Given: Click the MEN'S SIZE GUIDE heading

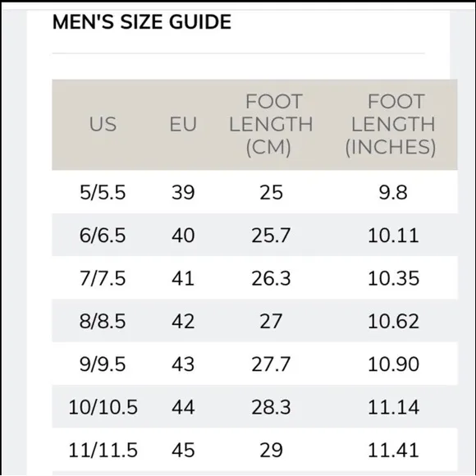Looking at the screenshot, I should coord(142,22).
